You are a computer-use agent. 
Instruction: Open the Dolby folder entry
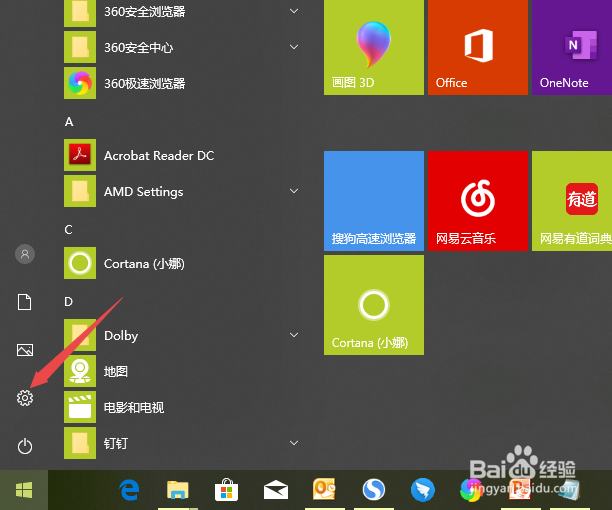[181, 335]
